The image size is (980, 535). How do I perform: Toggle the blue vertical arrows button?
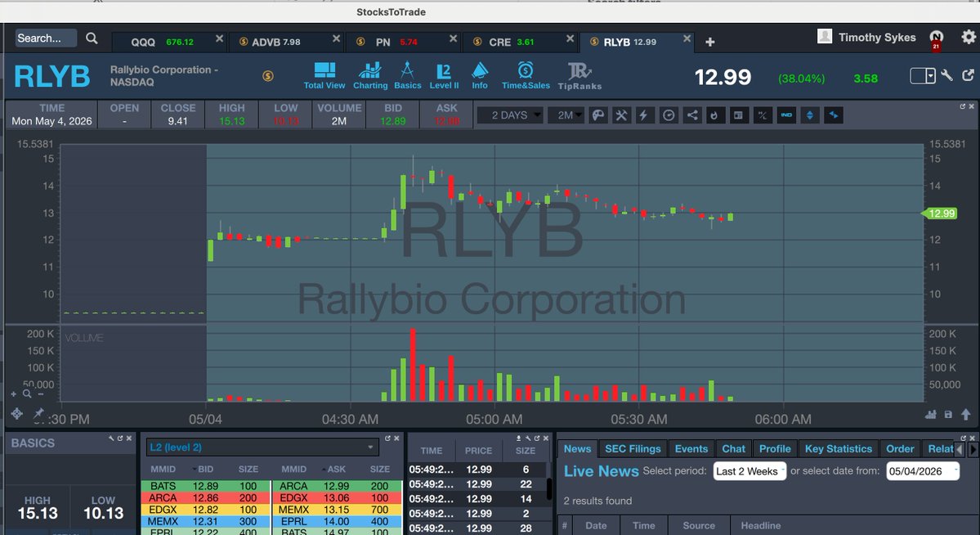tap(810, 115)
